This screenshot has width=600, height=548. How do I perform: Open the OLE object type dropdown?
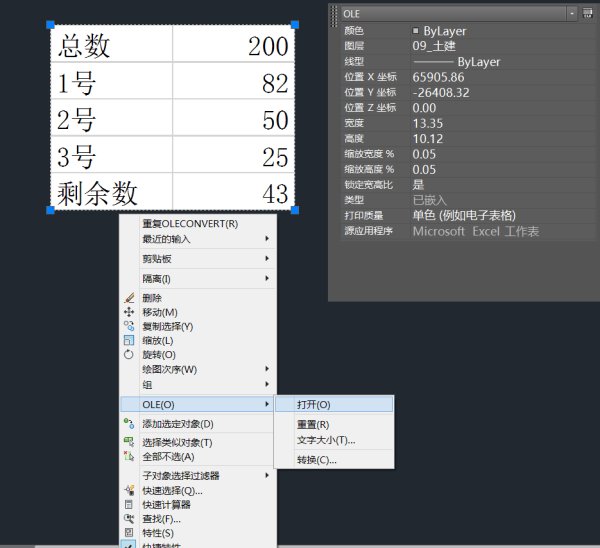point(458,14)
